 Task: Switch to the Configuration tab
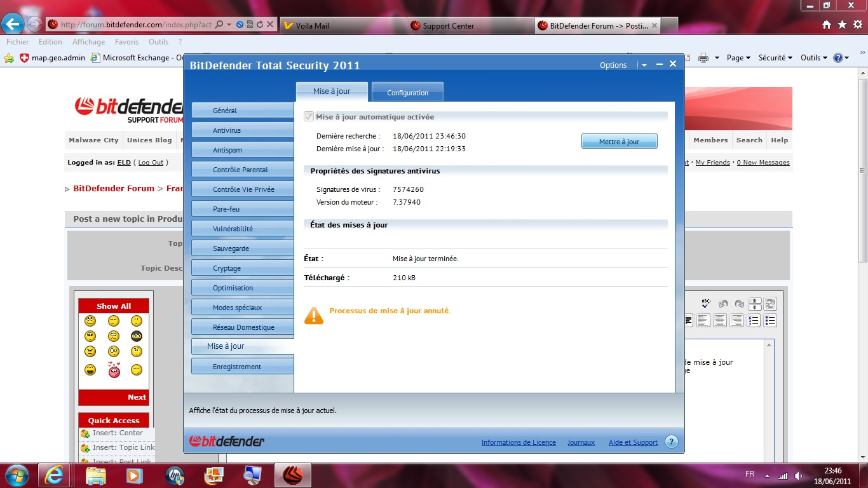(x=407, y=93)
